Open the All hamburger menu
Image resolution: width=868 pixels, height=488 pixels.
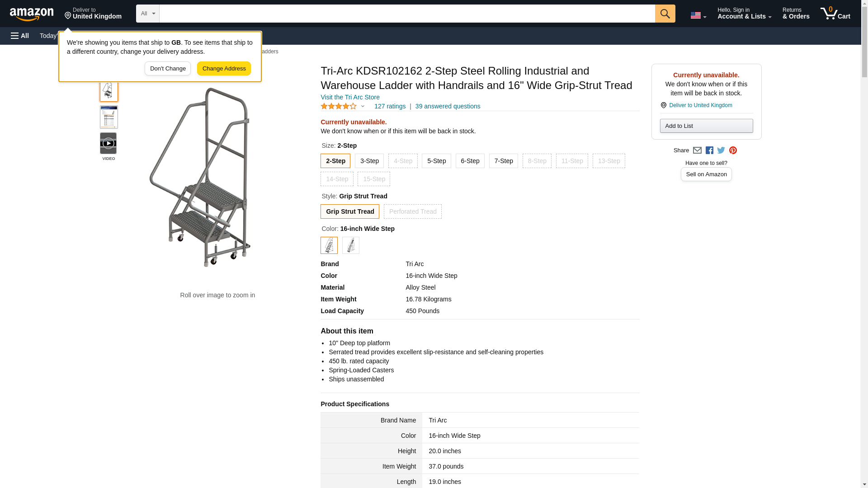(20, 36)
